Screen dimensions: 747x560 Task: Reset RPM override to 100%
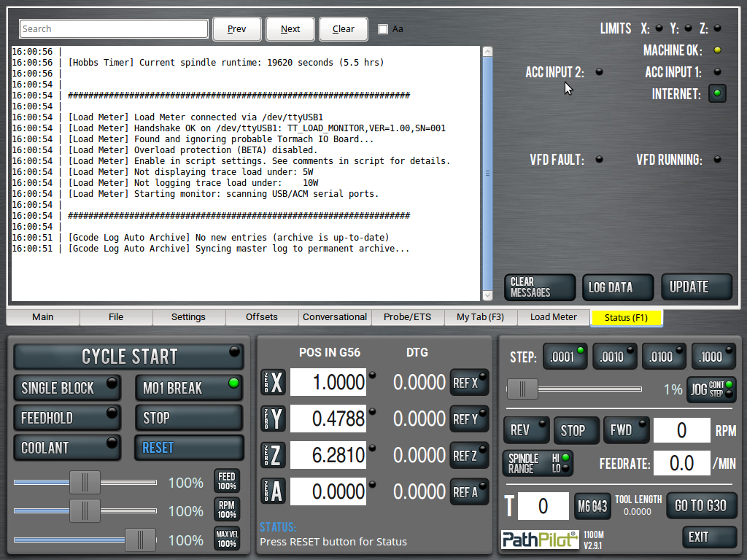pos(227,510)
